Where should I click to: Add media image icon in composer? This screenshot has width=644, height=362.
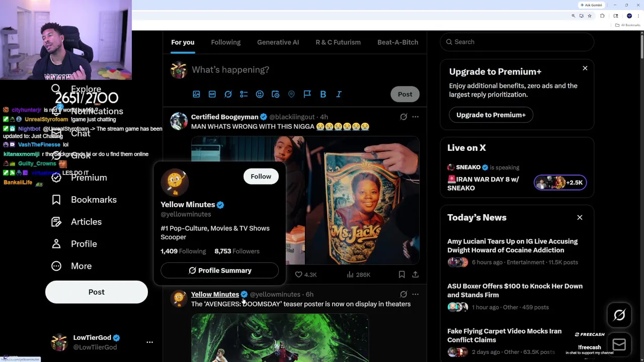coord(196,94)
